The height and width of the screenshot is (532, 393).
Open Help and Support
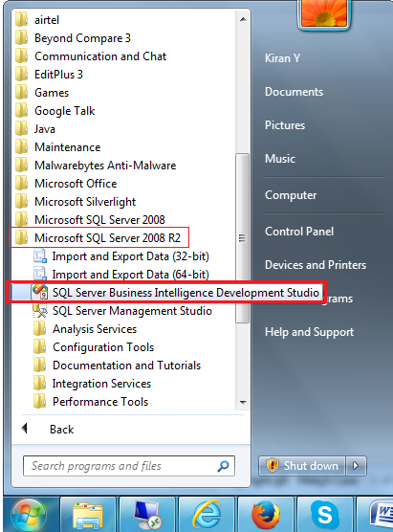309,332
